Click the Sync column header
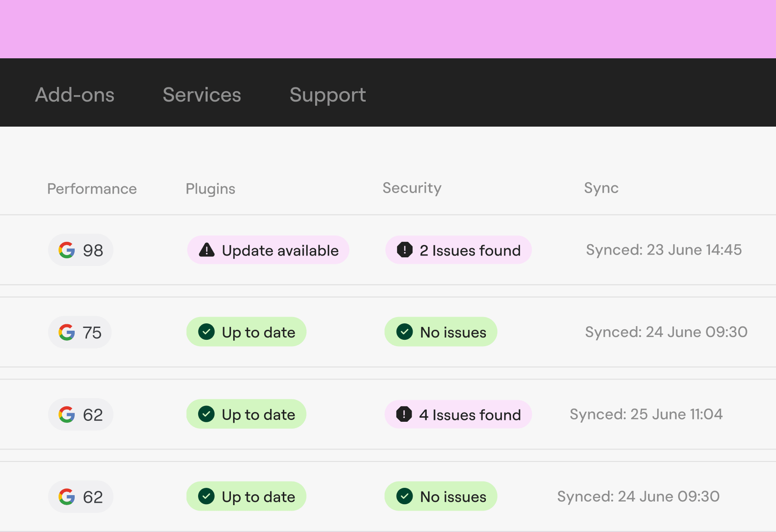 [601, 188]
